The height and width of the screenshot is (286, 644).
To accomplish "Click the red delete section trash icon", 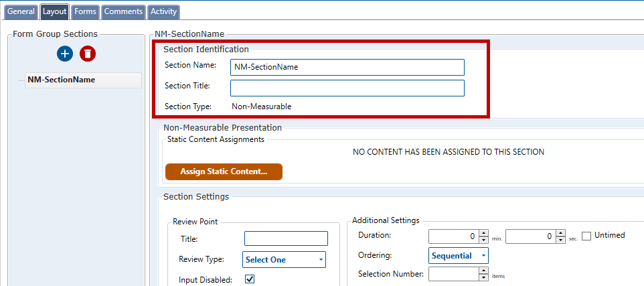I will [x=88, y=54].
